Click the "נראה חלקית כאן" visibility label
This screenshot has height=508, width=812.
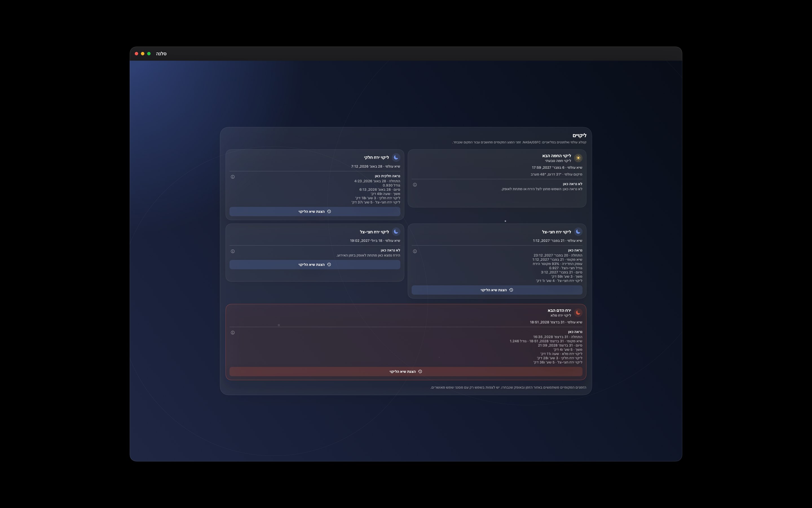tap(387, 176)
